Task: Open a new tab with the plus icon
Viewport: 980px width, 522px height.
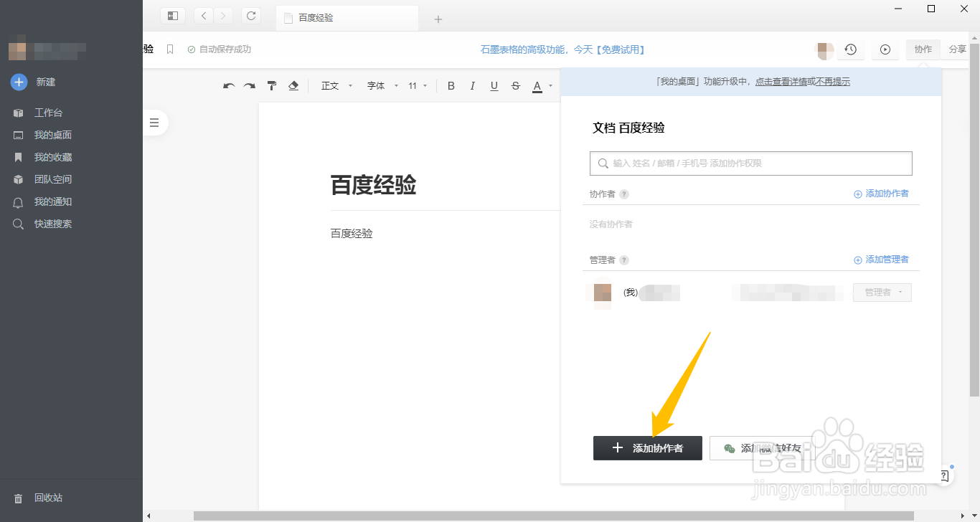Action: (x=438, y=19)
